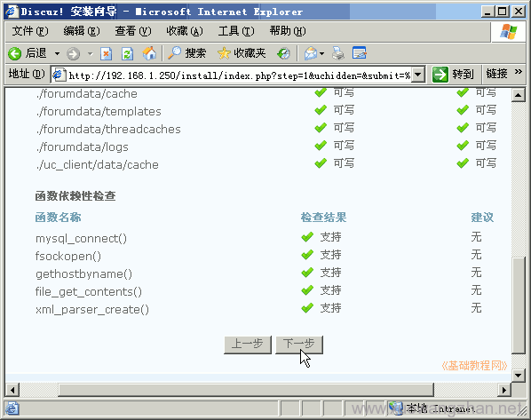
Task: Click the fsockopen() function name
Action: point(68,256)
